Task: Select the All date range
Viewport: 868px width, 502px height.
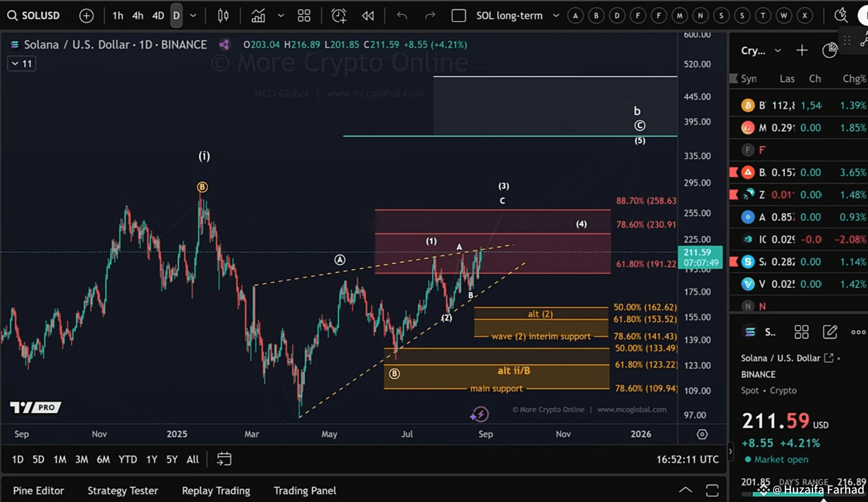Action: 193,459
